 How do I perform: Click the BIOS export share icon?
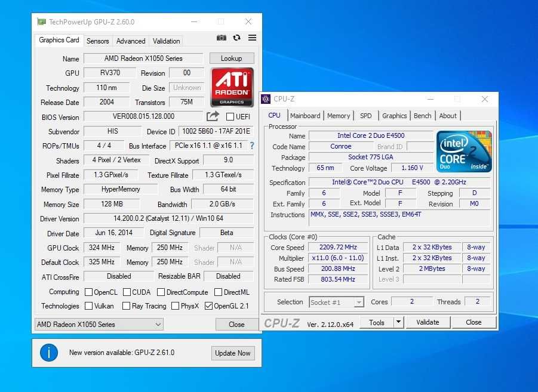pos(213,116)
